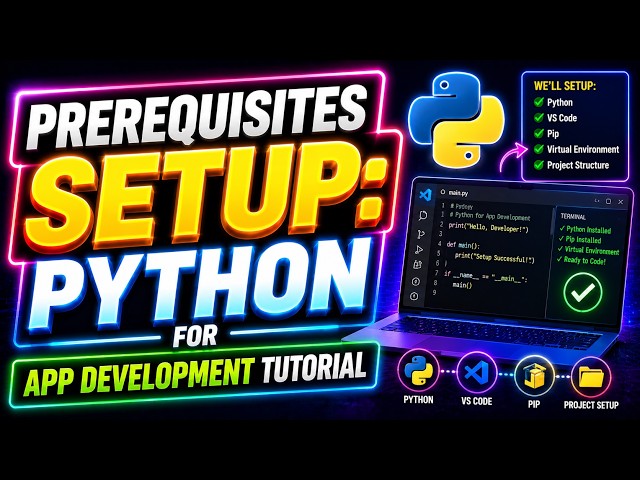This screenshot has height=480, width=640.
Task: Select the run and debug sidebar icon
Action: 419,250
